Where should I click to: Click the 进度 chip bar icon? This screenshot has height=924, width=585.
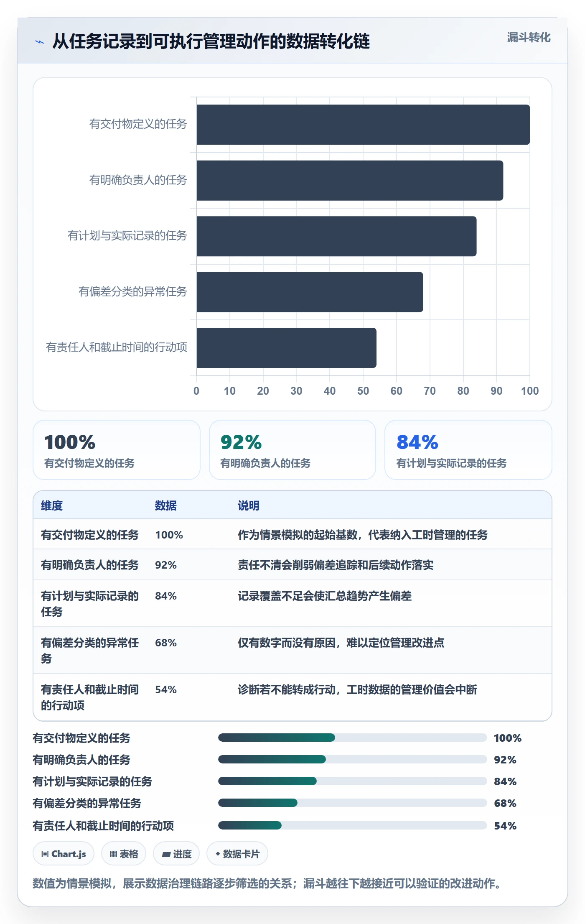[x=166, y=854]
